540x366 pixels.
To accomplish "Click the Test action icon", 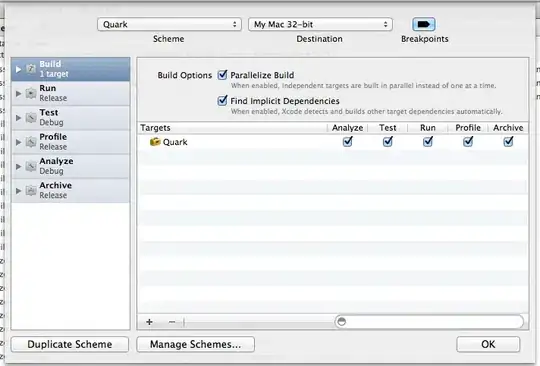I will [x=31, y=118].
